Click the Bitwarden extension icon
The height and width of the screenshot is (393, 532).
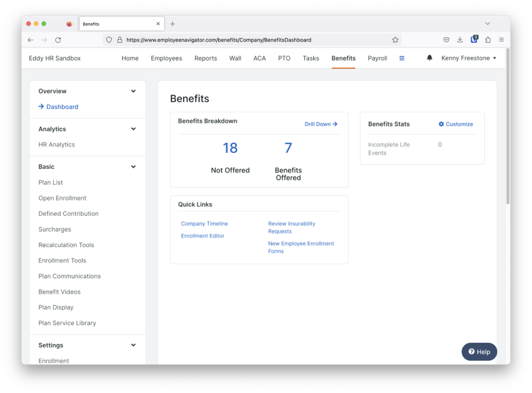(x=474, y=39)
